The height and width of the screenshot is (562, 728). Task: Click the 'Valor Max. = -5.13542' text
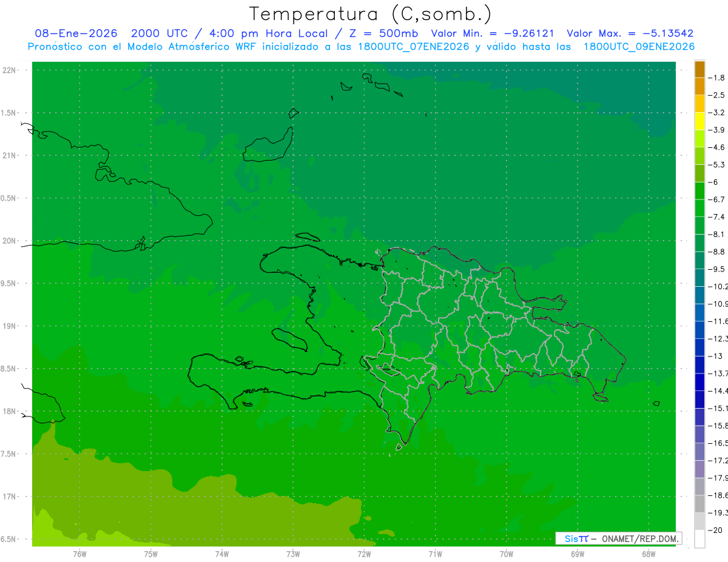pos(630,33)
